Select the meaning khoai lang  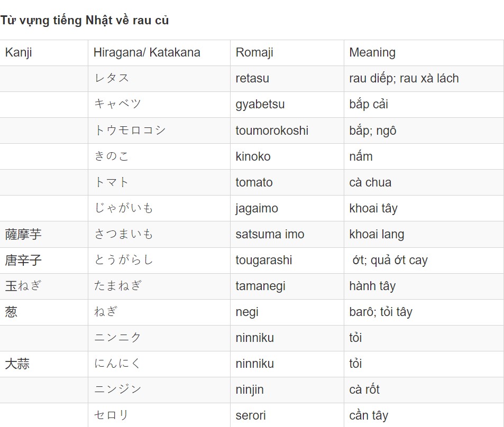click(x=377, y=235)
